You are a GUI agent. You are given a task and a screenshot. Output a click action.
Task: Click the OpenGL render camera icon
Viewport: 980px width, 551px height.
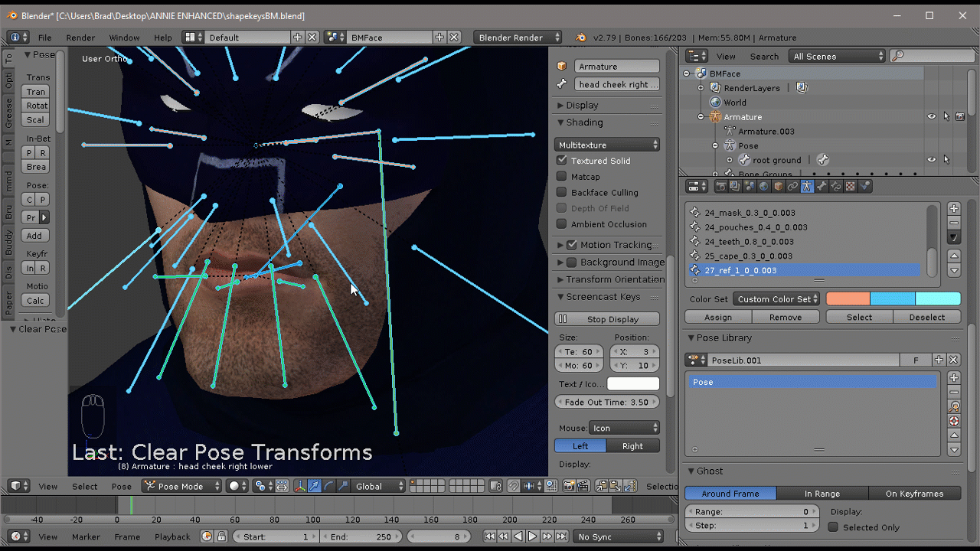(x=569, y=486)
